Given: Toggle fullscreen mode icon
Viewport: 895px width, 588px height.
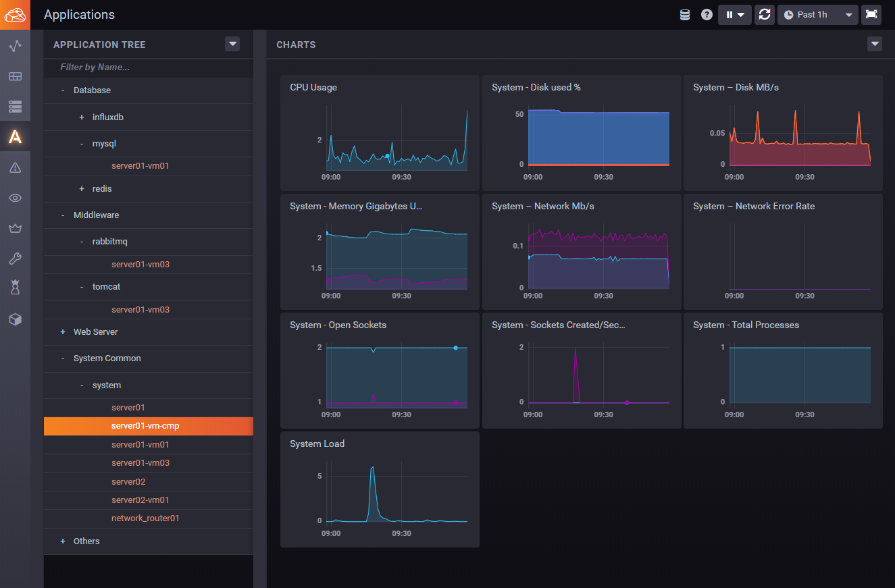Looking at the screenshot, I should pos(871,15).
